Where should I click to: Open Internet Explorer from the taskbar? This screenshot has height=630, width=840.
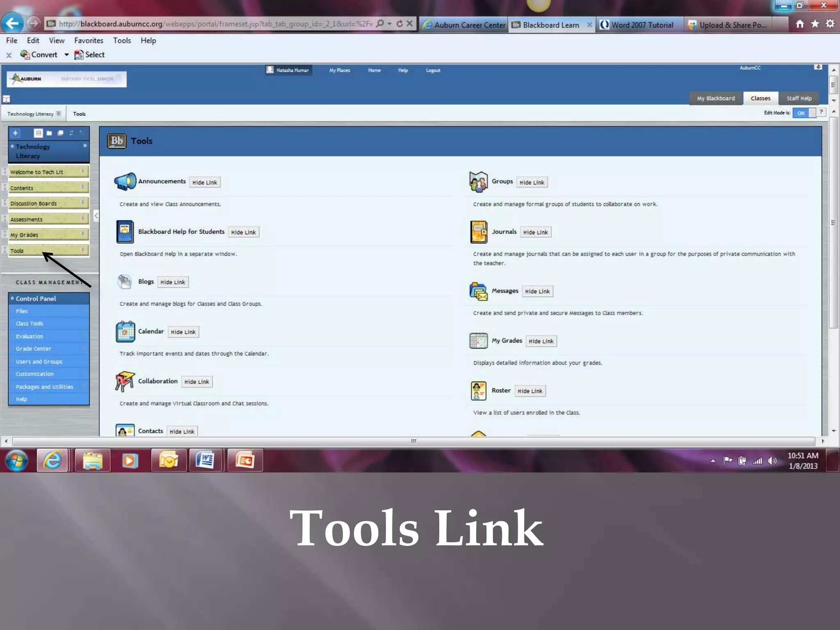click(52, 460)
